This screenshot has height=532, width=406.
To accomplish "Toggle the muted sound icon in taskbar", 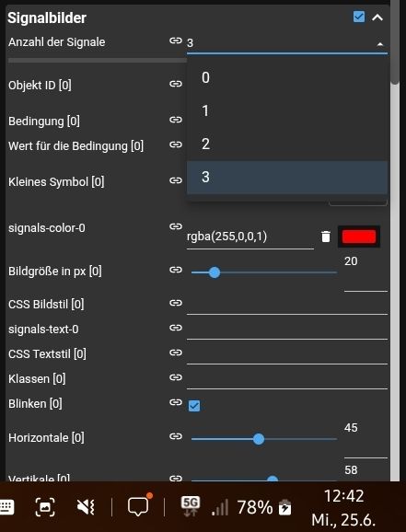I will pos(86,507).
